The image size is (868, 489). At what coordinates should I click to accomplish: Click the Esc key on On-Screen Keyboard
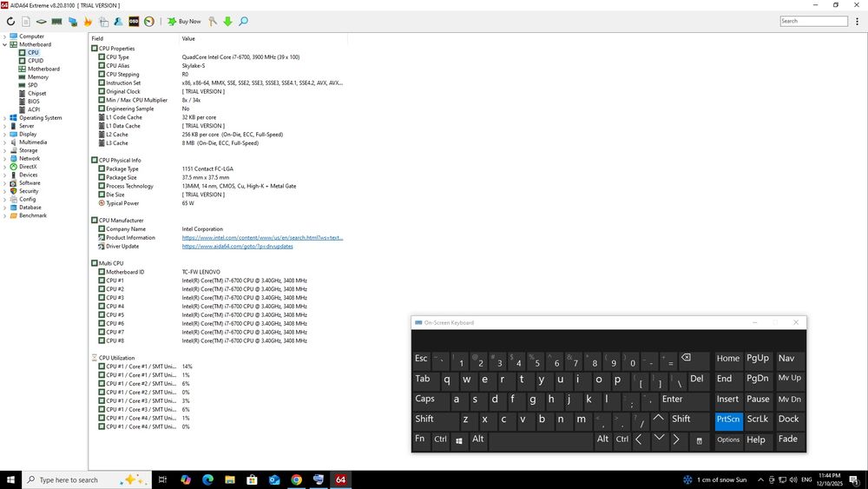[422, 359]
